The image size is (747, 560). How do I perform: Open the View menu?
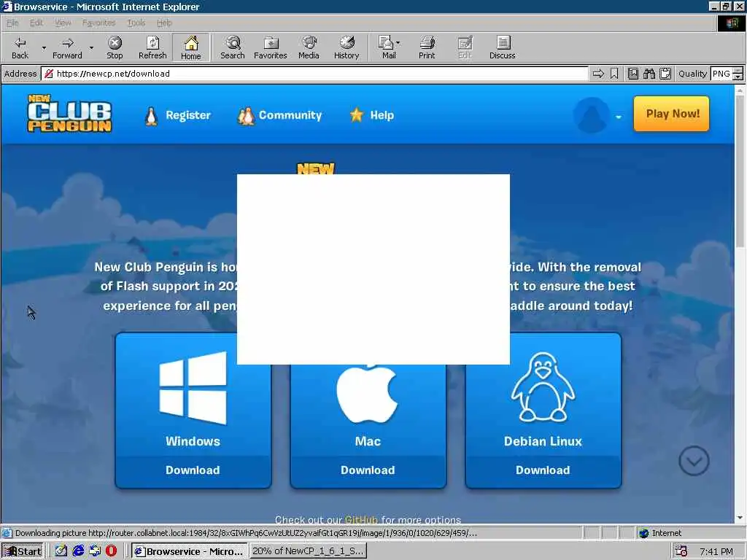63,23
